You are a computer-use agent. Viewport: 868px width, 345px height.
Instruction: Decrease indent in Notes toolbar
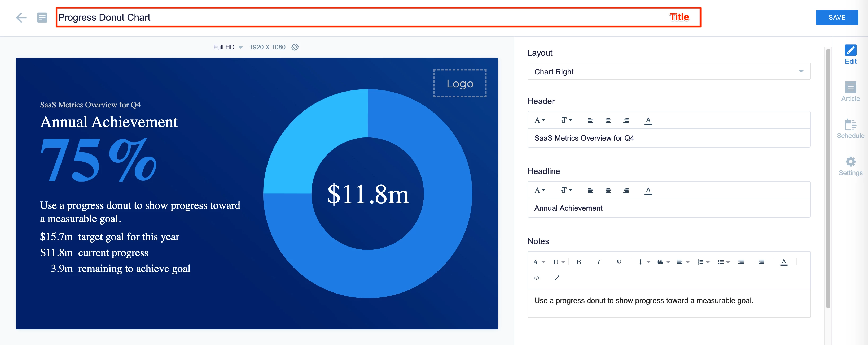(741, 262)
